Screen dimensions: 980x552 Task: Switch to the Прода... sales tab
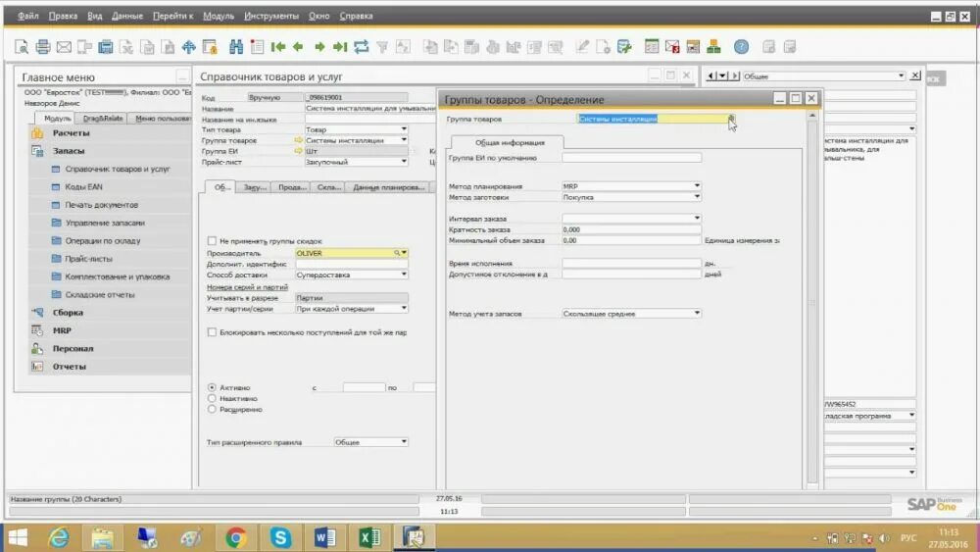coord(292,187)
